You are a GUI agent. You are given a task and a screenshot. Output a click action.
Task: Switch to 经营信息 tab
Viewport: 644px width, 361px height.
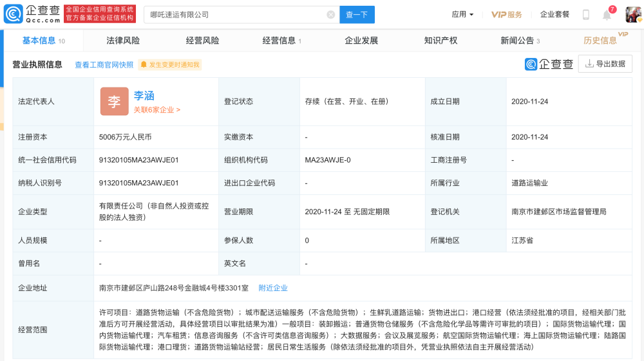[282, 41]
